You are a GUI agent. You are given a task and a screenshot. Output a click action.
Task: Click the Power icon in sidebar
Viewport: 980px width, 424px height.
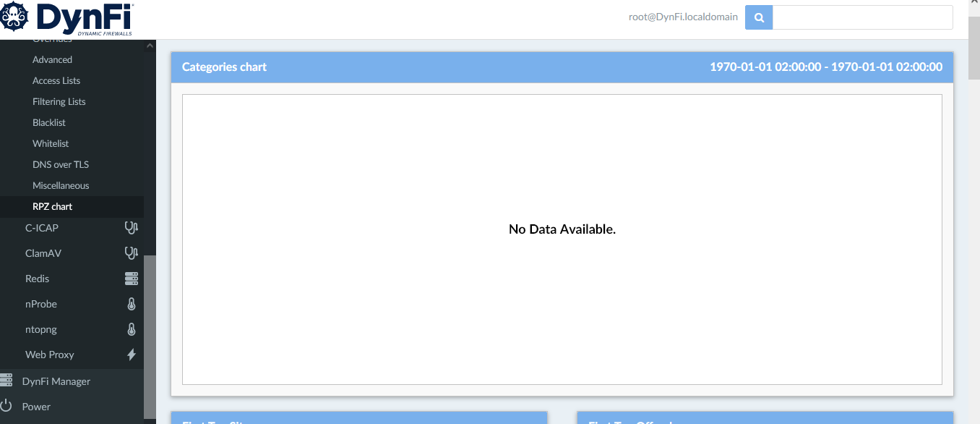click(x=7, y=406)
